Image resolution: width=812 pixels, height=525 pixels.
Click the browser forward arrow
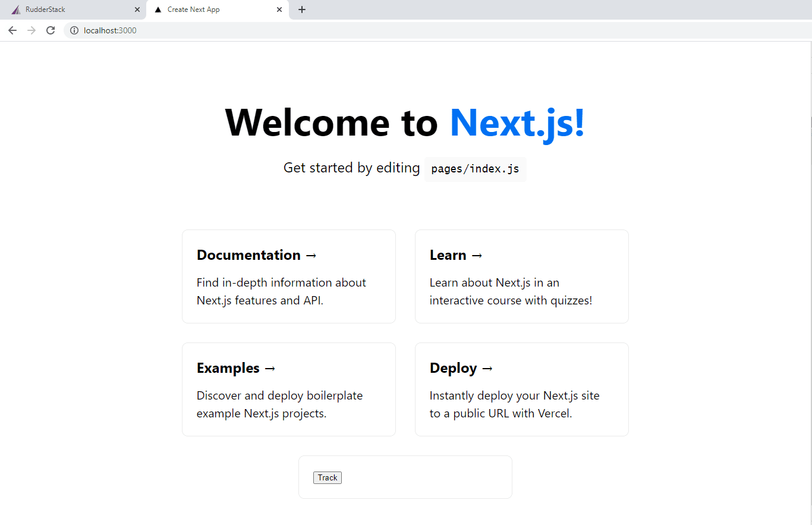pos(32,30)
